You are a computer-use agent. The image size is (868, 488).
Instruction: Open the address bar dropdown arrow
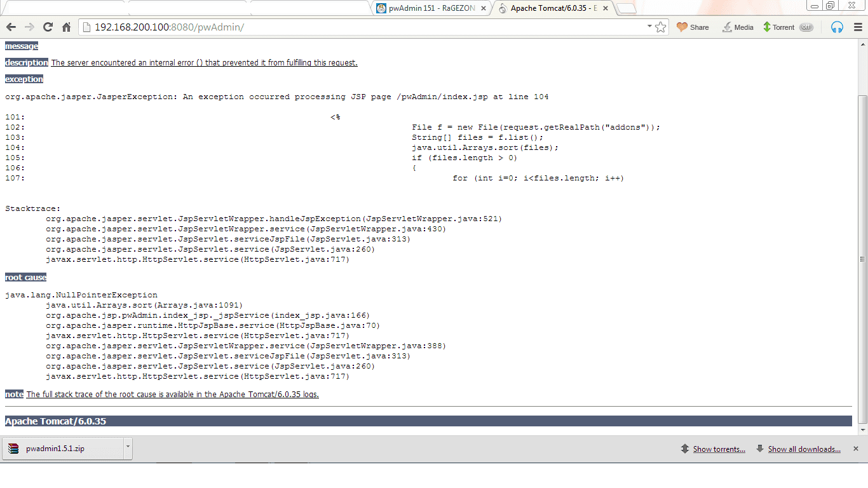[x=649, y=27]
